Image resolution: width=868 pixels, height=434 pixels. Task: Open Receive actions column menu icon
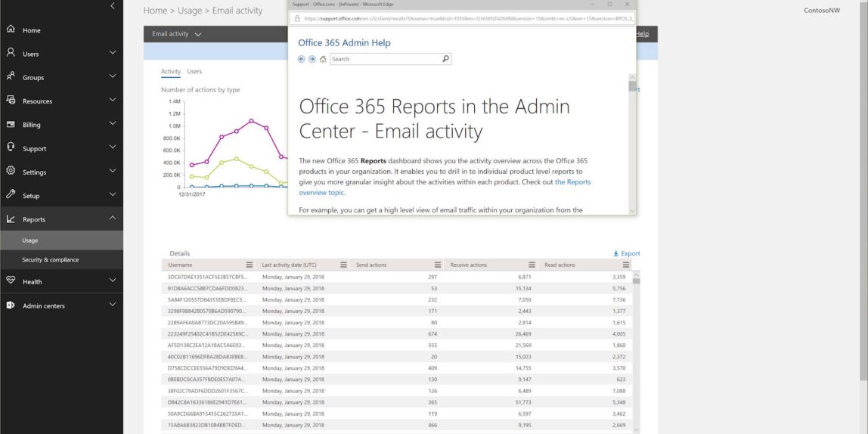[532, 265]
